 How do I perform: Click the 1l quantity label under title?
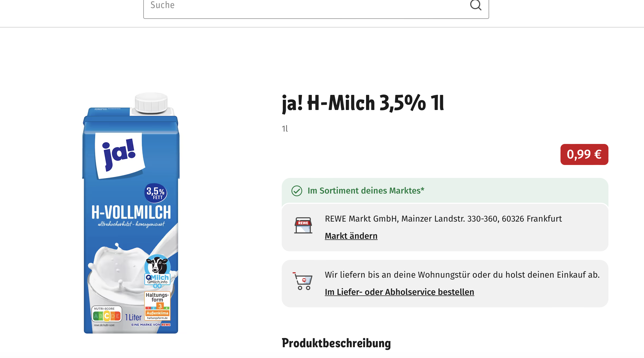coord(285,129)
